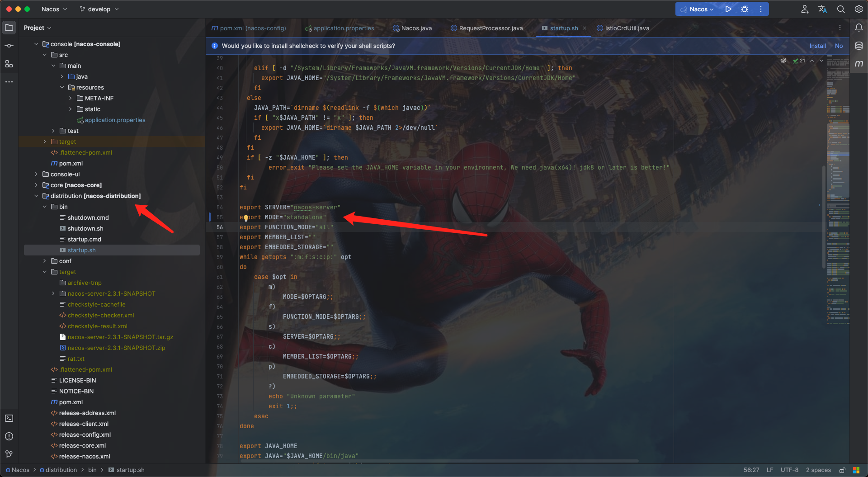Image resolution: width=868 pixels, height=477 pixels.
Task: Click the Windows-style colored icon in status bar
Action: coord(856,470)
